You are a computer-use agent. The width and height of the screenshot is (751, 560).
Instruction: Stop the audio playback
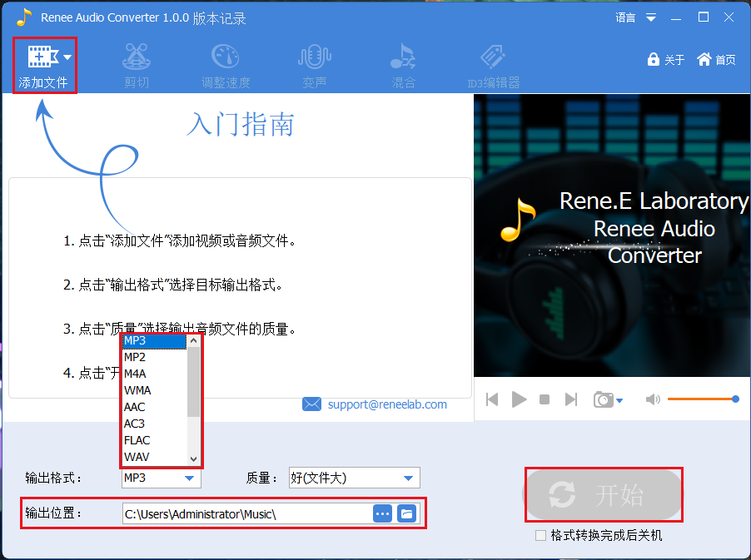click(544, 399)
